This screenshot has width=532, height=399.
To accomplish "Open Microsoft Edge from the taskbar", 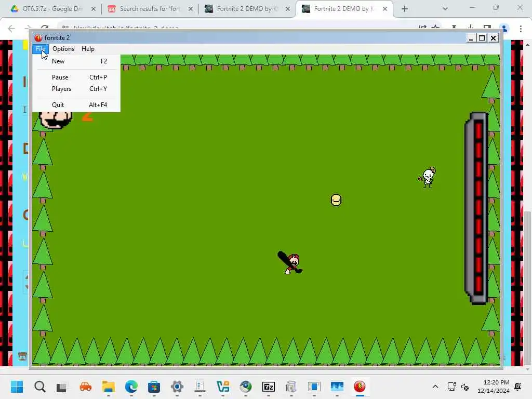I will [x=131, y=387].
